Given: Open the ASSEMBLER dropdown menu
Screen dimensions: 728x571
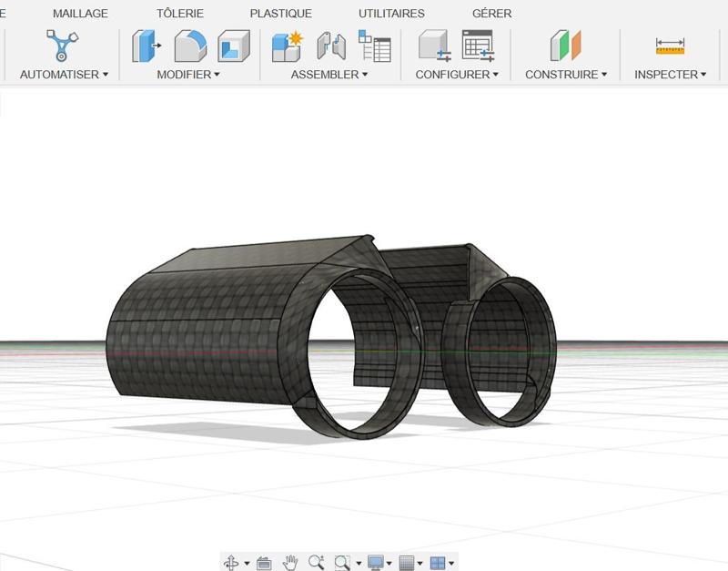Looking at the screenshot, I should click(x=329, y=75).
